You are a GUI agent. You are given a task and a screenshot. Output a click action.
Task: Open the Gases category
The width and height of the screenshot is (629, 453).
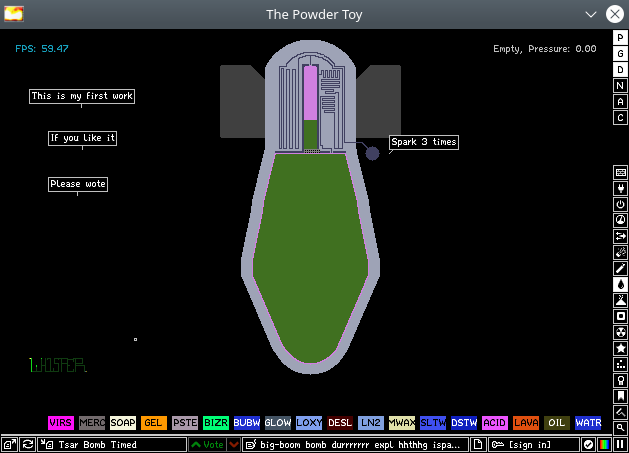pos(620,268)
